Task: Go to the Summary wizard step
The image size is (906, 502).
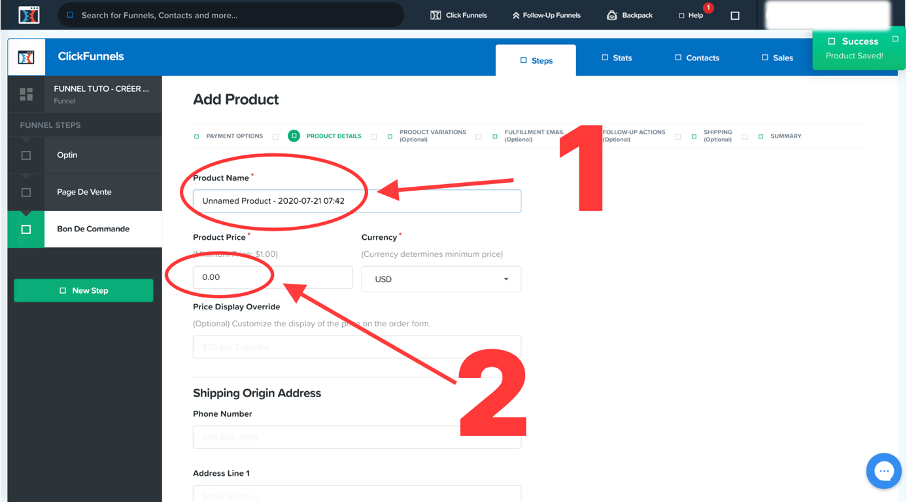Action: 779,136
